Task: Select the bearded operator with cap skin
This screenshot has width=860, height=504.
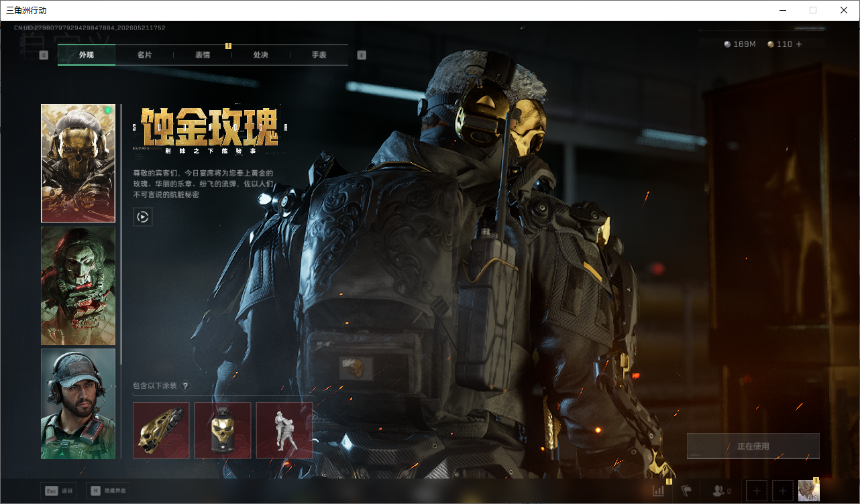Action: (78, 403)
